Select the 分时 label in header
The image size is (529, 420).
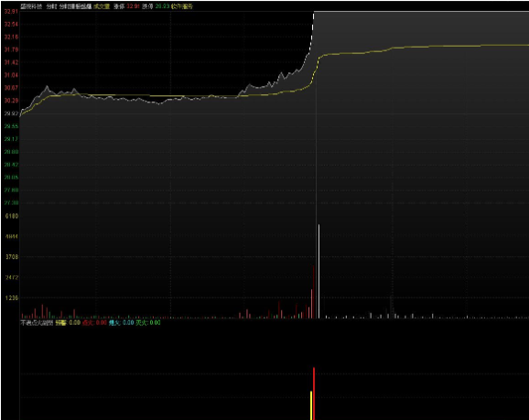(51, 6)
